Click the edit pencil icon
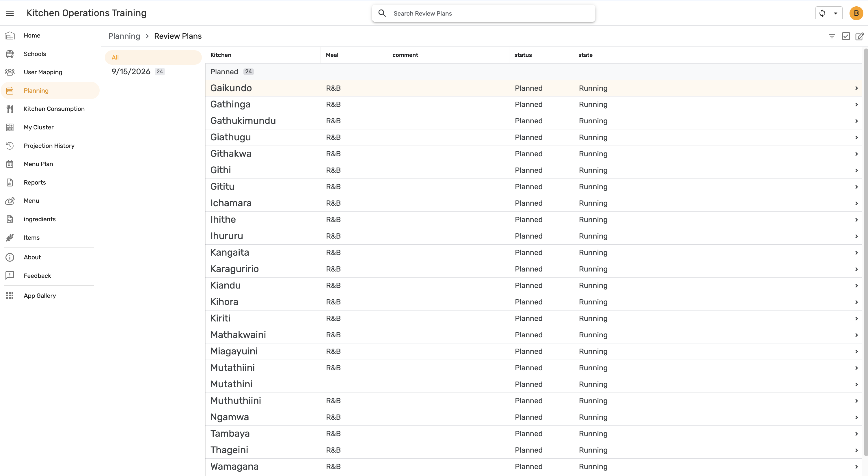The image size is (868, 476). click(x=860, y=36)
